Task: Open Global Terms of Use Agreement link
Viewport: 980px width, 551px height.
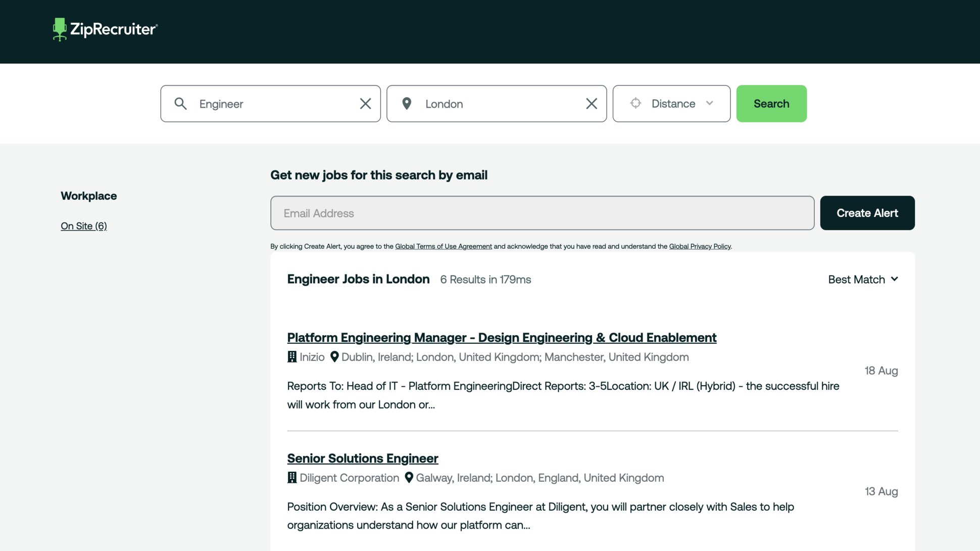Action: (x=443, y=246)
